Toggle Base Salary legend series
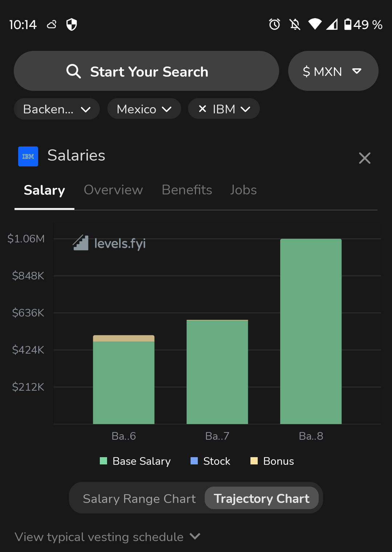The image size is (392, 552). [135, 461]
